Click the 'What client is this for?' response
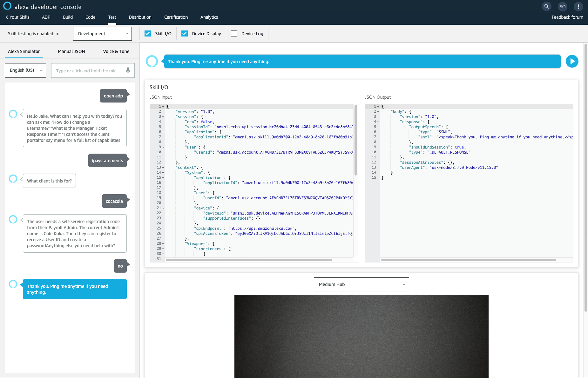This screenshot has width=588, height=378. click(x=49, y=181)
